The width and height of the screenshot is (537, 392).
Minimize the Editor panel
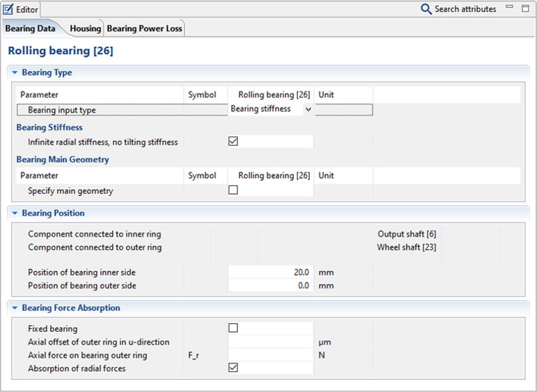coord(511,9)
